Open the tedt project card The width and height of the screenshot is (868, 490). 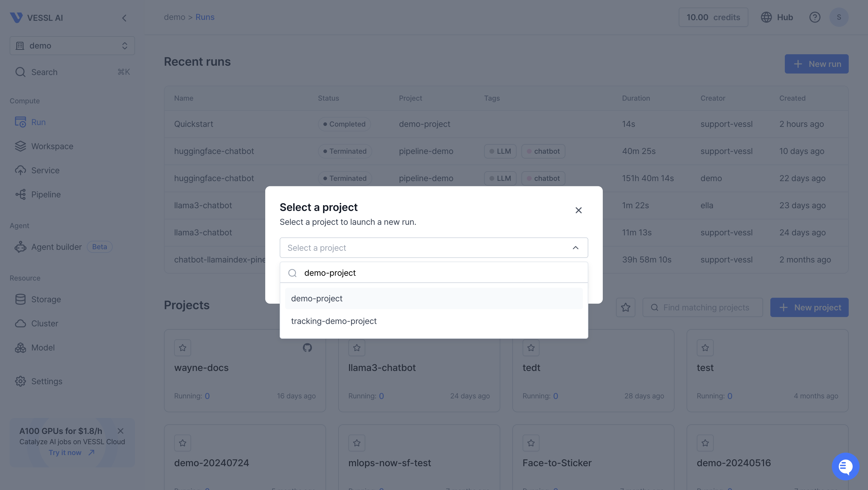[x=593, y=371]
